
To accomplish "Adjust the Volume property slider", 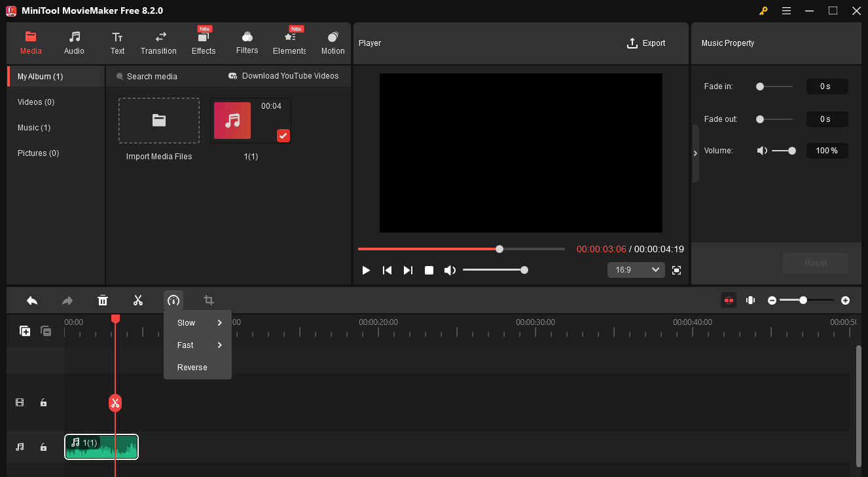I will coord(784,151).
